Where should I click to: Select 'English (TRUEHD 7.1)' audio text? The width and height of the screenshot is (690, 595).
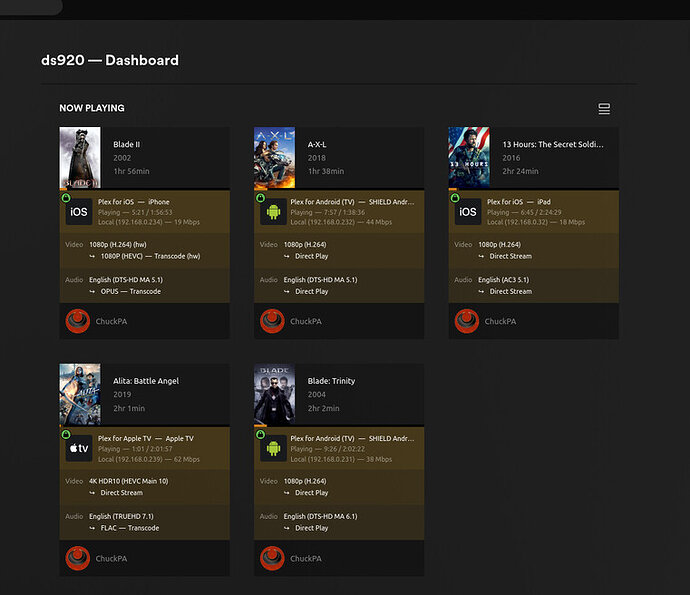click(121, 517)
